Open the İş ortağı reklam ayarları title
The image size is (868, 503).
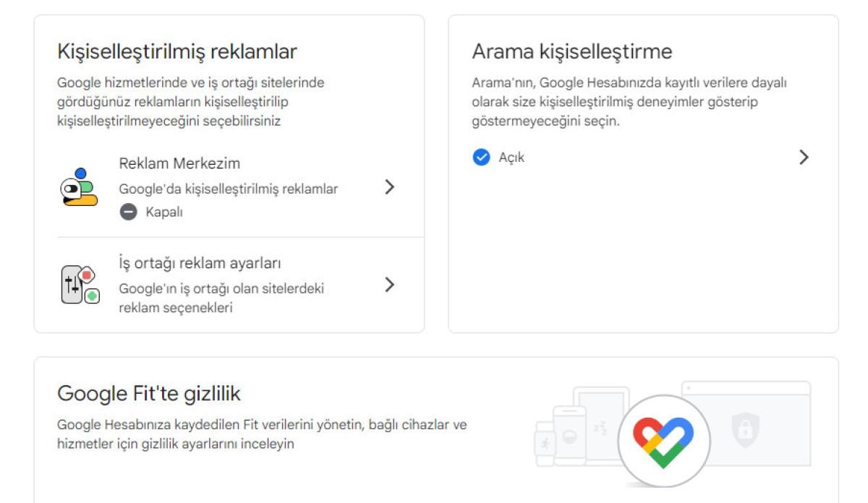tap(200, 263)
